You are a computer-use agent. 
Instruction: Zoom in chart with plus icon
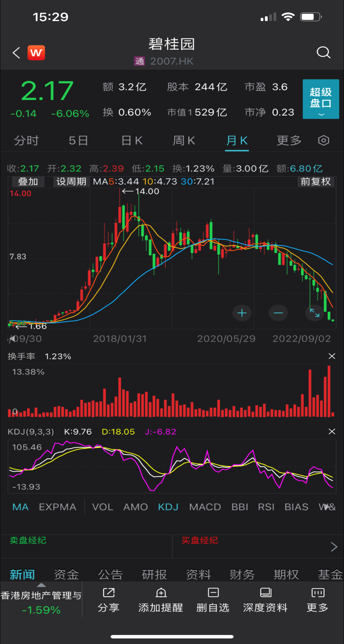pyautogui.click(x=242, y=313)
